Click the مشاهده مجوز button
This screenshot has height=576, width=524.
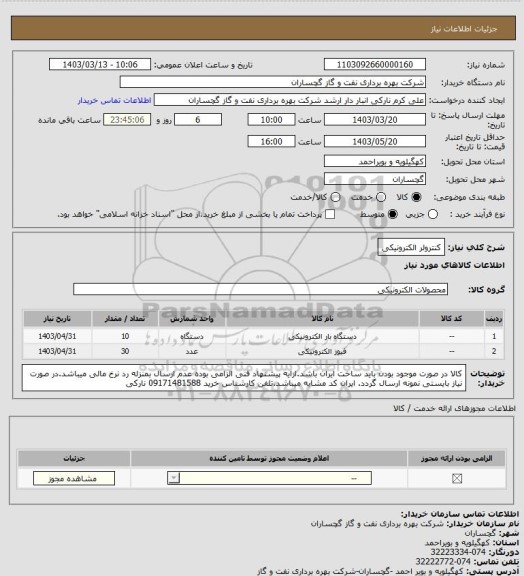[74, 478]
